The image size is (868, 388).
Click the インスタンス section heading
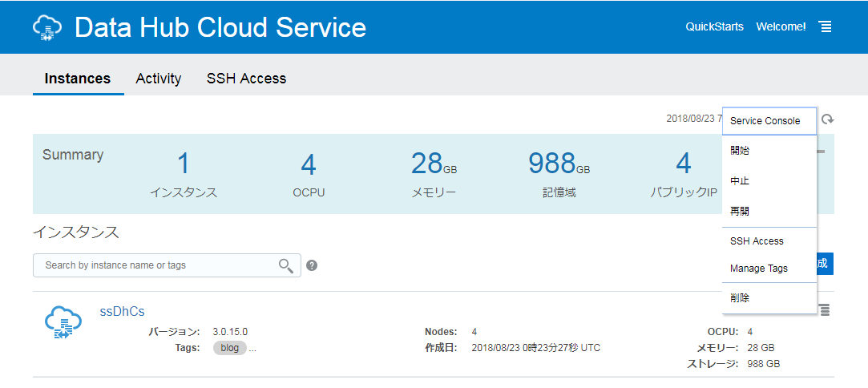(x=76, y=232)
